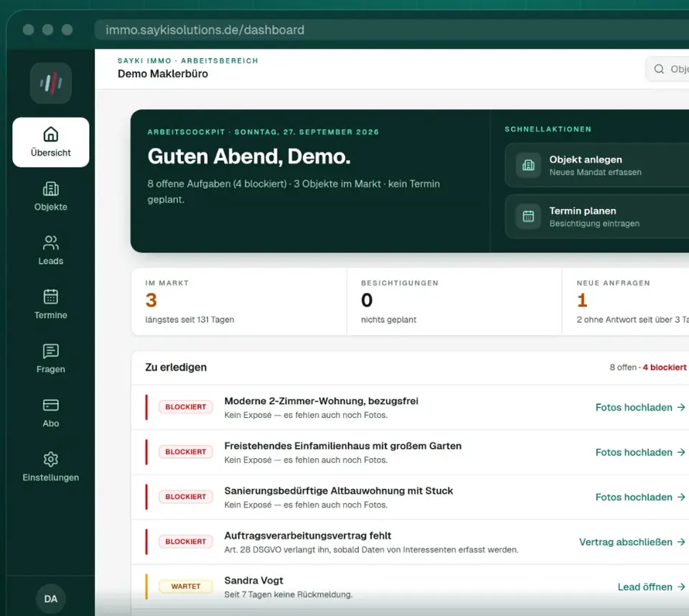689x616 pixels.
Task: Select the Übersicht label in the sidebar
Action: (50, 153)
